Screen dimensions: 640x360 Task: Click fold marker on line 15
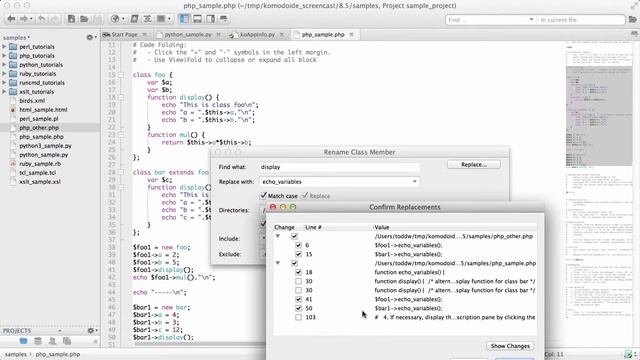point(121,75)
